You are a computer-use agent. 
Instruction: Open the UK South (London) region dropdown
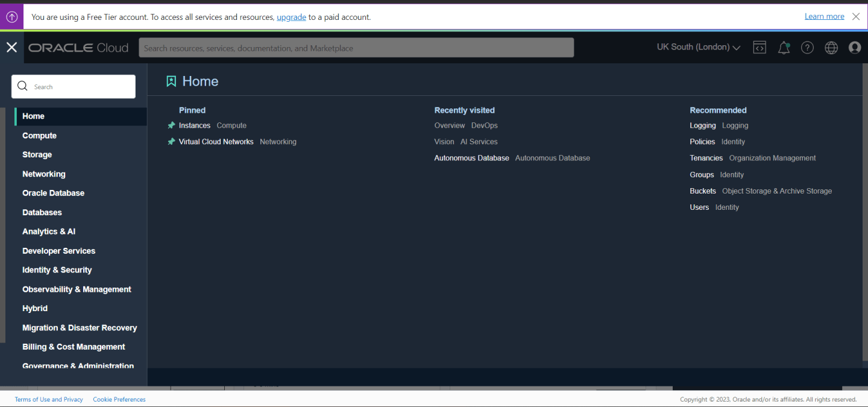click(x=698, y=46)
